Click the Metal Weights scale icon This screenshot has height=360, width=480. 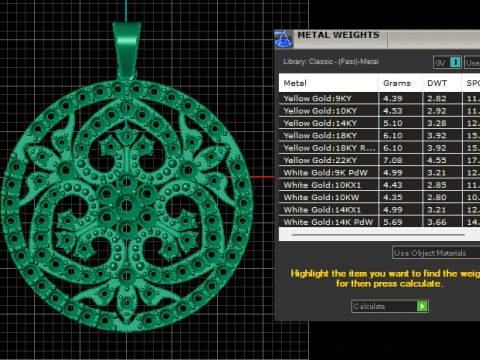click(283, 39)
